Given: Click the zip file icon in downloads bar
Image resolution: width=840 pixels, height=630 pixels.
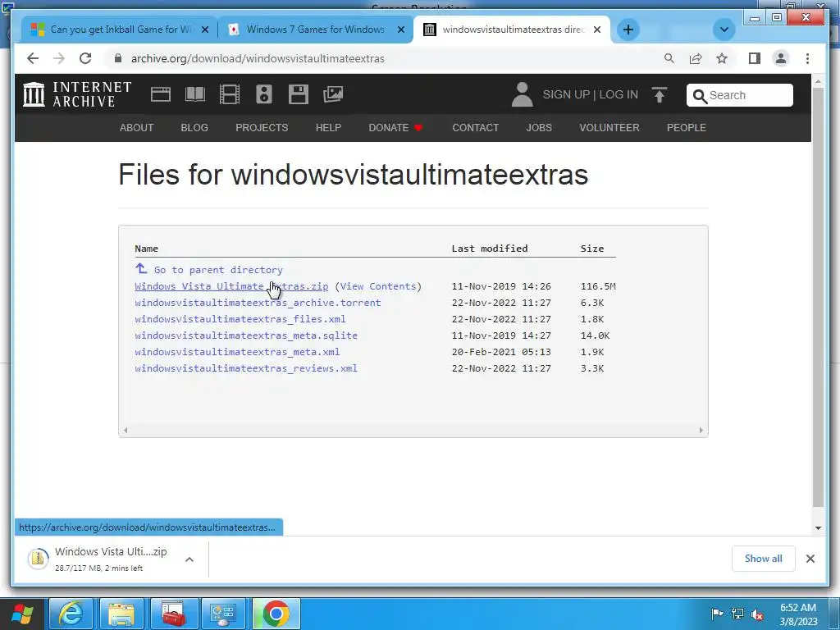Looking at the screenshot, I should point(38,559).
